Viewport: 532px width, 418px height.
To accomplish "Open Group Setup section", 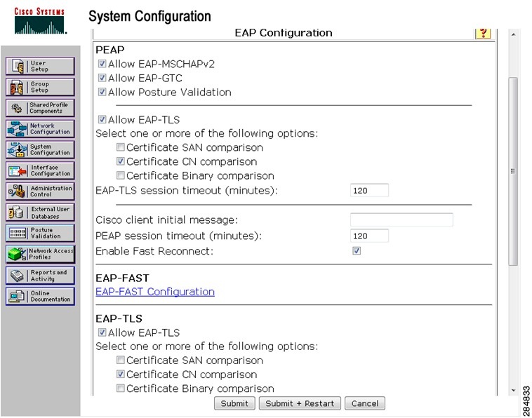I will (x=40, y=87).
